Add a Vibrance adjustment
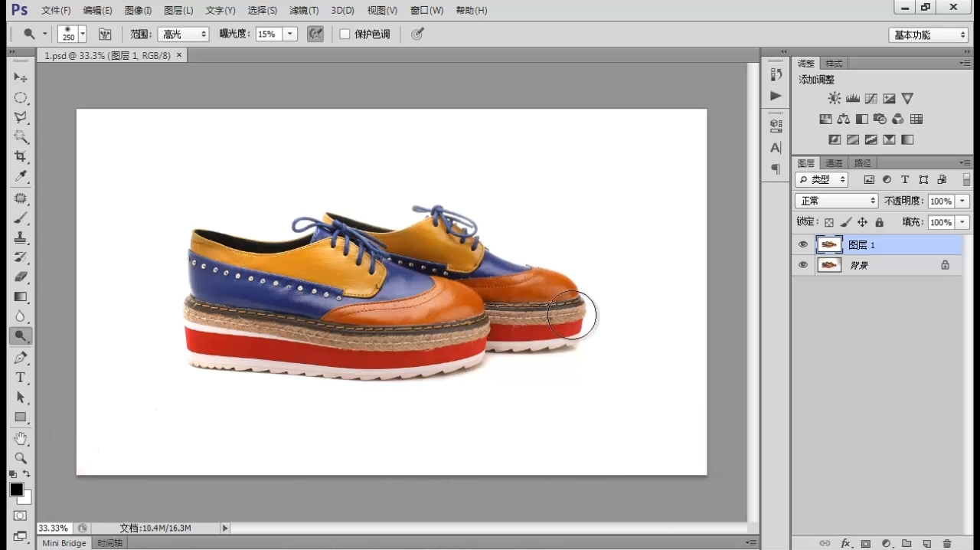The height and width of the screenshot is (550, 980). [x=907, y=98]
